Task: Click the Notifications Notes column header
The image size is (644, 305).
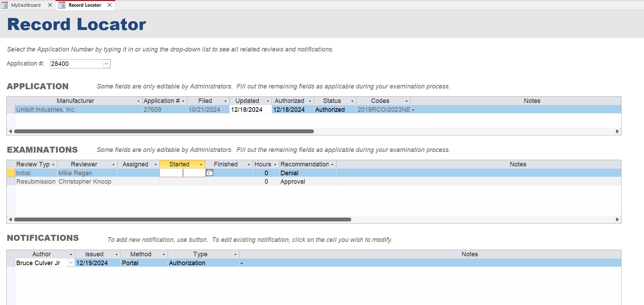Action: (430, 254)
